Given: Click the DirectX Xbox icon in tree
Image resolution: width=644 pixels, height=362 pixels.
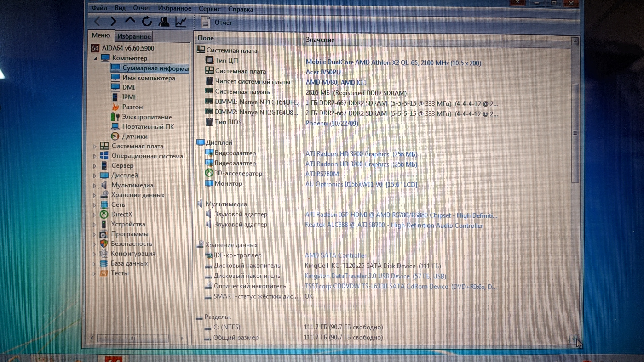Looking at the screenshot, I should pos(104,214).
